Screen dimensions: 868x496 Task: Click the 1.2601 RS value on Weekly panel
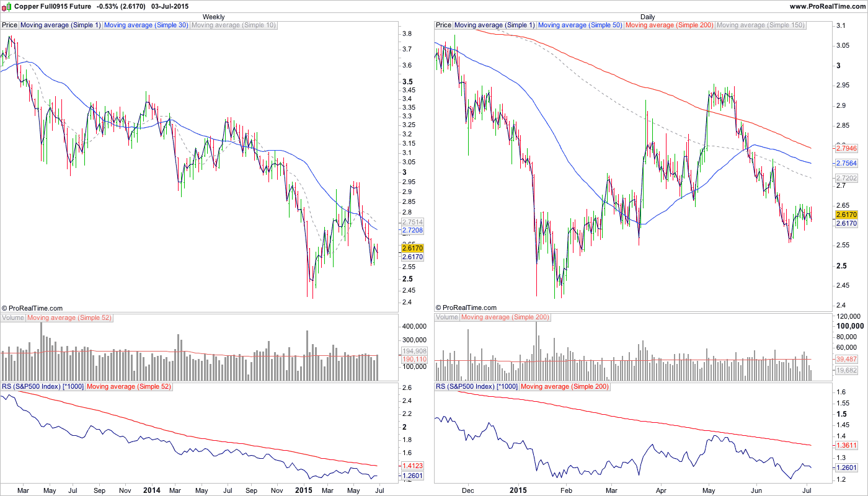[x=412, y=476]
